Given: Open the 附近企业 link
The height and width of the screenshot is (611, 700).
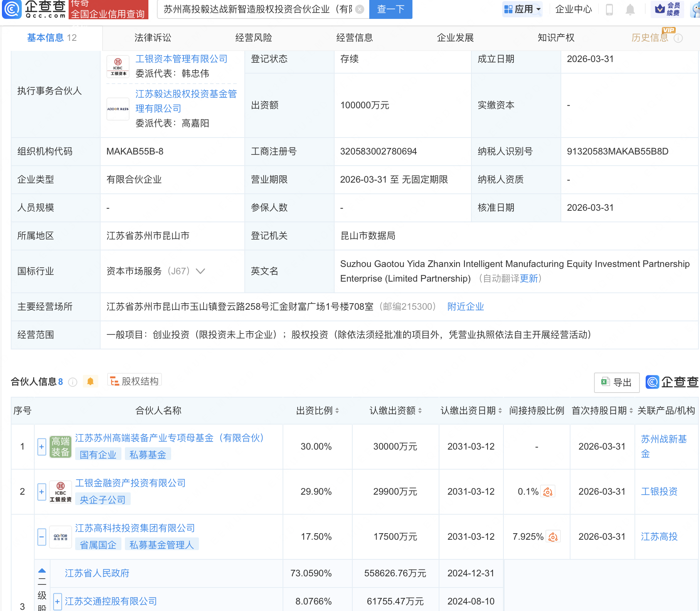Looking at the screenshot, I should coord(465,306).
